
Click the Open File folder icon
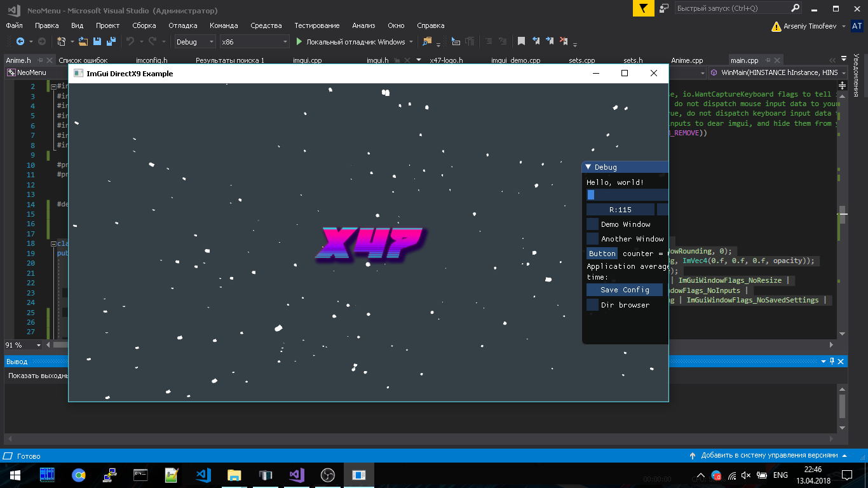(83, 41)
